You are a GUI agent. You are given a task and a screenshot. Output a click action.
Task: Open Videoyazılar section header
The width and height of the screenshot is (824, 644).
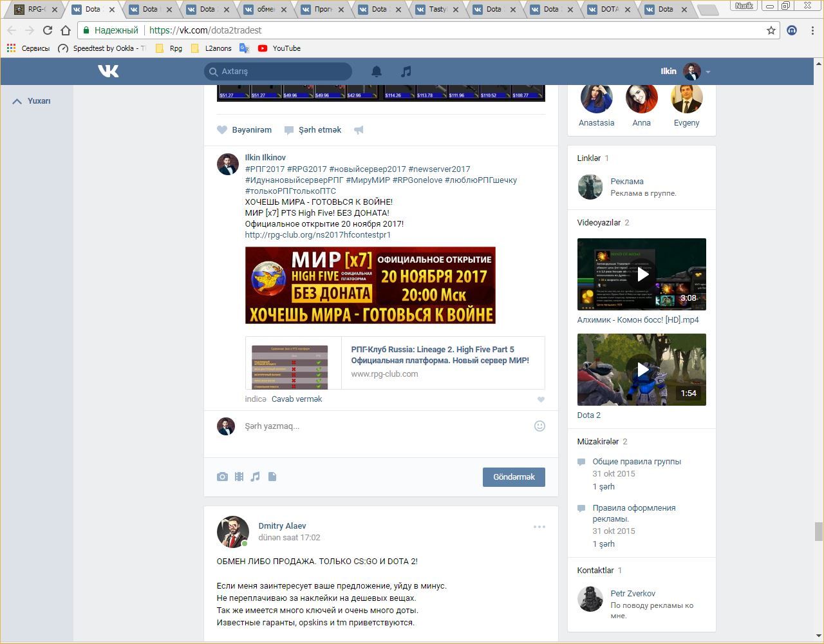point(599,223)
